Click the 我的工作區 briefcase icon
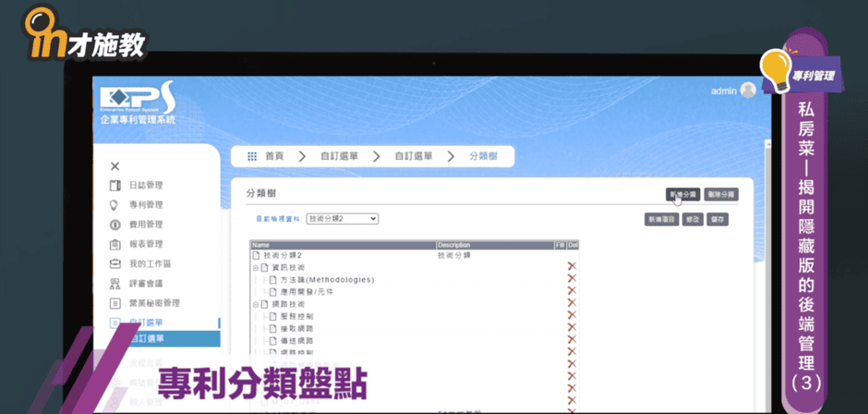The height and width of the screenshot is (414, 868). [115, 264]
